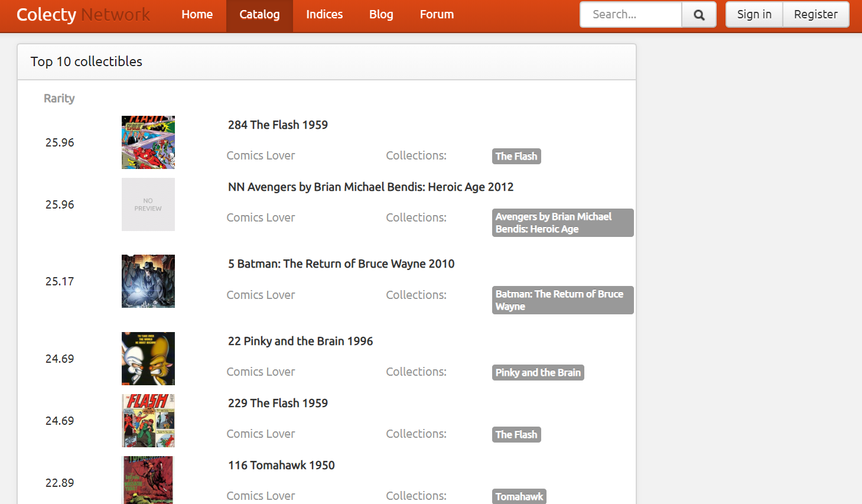This screenshot has width=862, height=504.
Task: Click Comics Lover under 229 The Flash
Action: [x=261, y=434]
